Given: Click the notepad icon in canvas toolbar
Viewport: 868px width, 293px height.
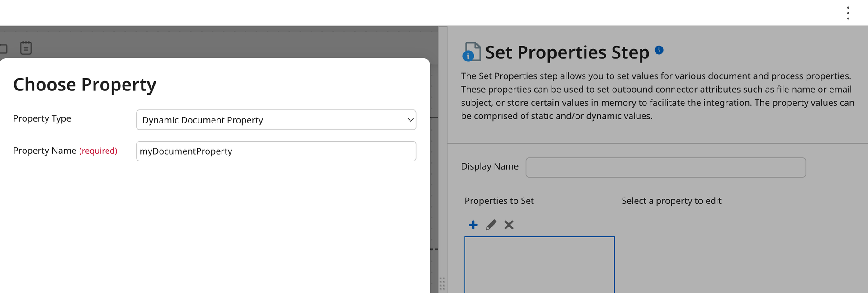Looking at the screenshot, I should click(26, 48).
